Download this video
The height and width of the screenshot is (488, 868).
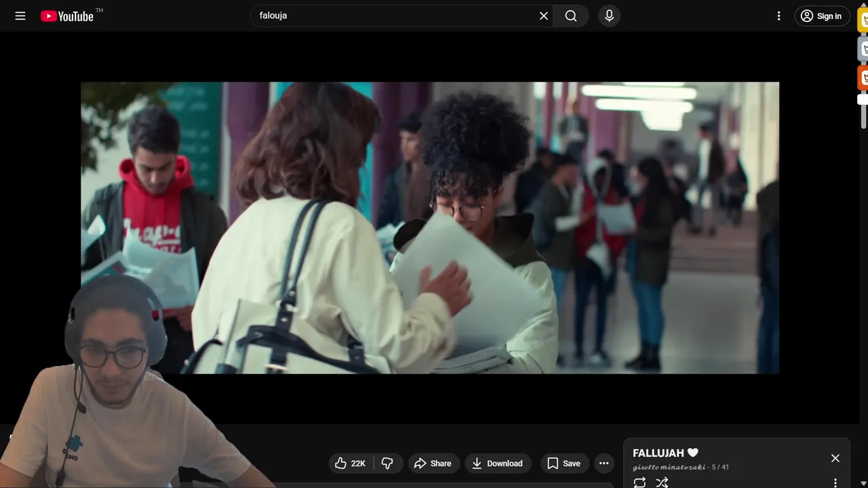click(498, 464)
